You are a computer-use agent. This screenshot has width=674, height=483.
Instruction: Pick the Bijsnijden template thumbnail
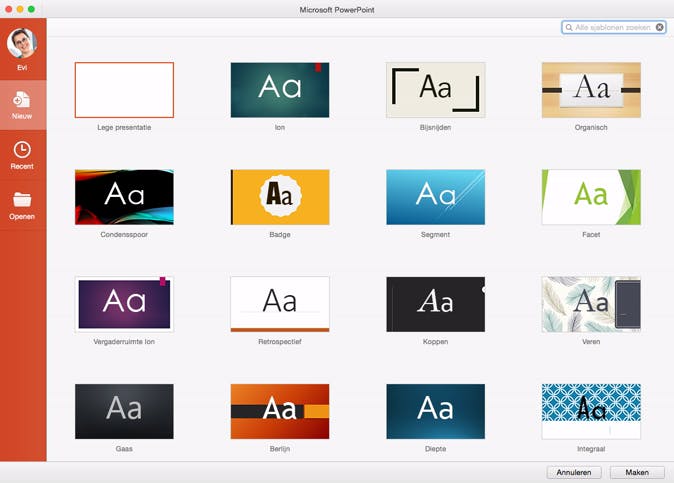pyautogui.click(x=435, y=90)
